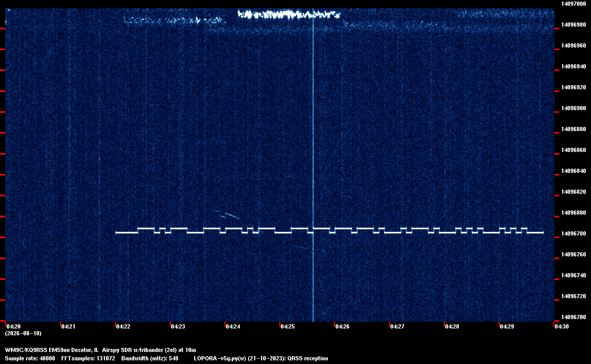Select the 14096760 frequency label
Screen dimensions: 591x364
pos(574,255)
